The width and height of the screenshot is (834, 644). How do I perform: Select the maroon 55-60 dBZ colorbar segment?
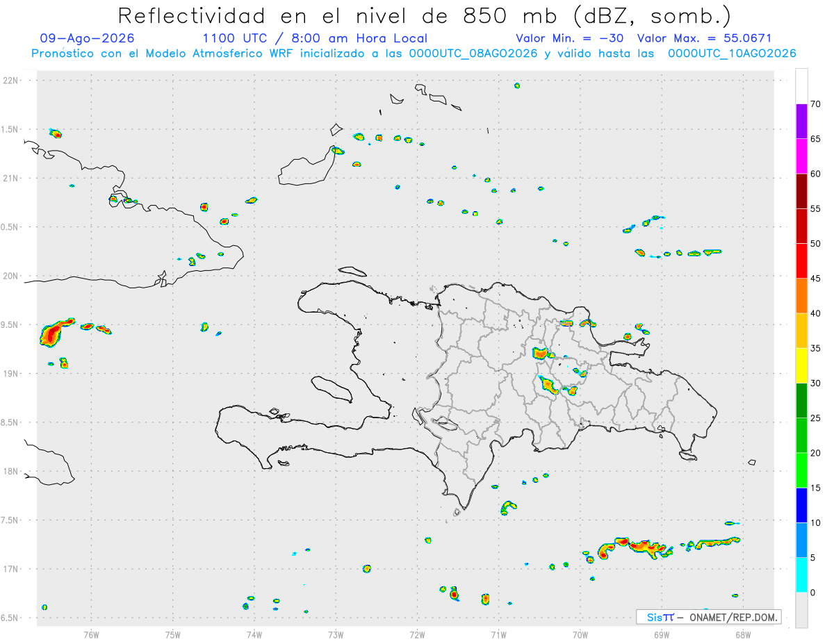click(801, 191)
